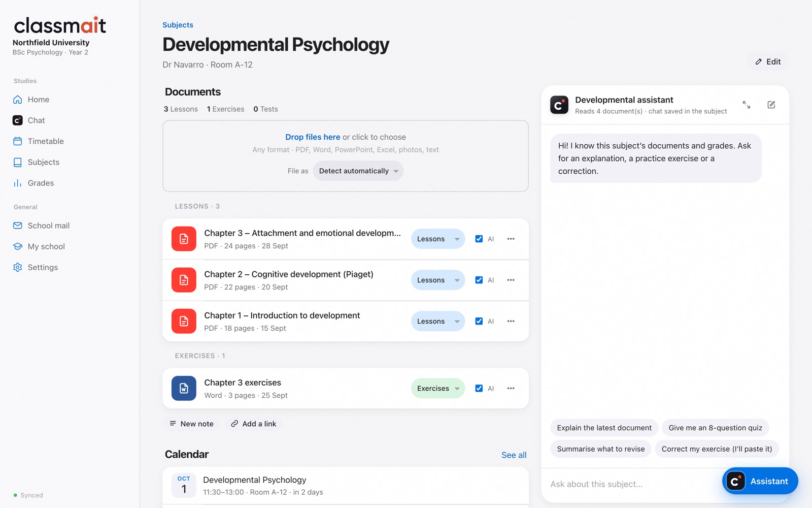This screenshot has height=508, width=812.
Task: Choose Summarise what to revise suggestion
Action: click(600, 449)
